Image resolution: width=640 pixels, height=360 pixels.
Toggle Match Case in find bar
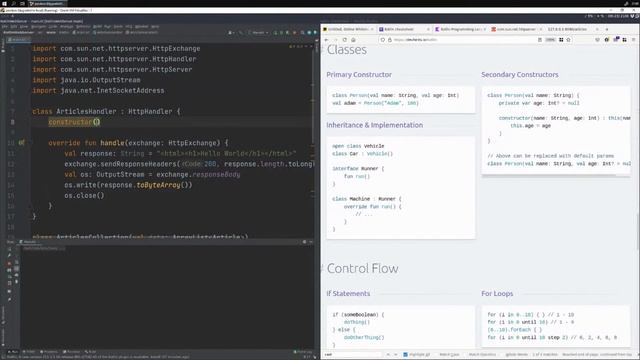click(449, 355)
